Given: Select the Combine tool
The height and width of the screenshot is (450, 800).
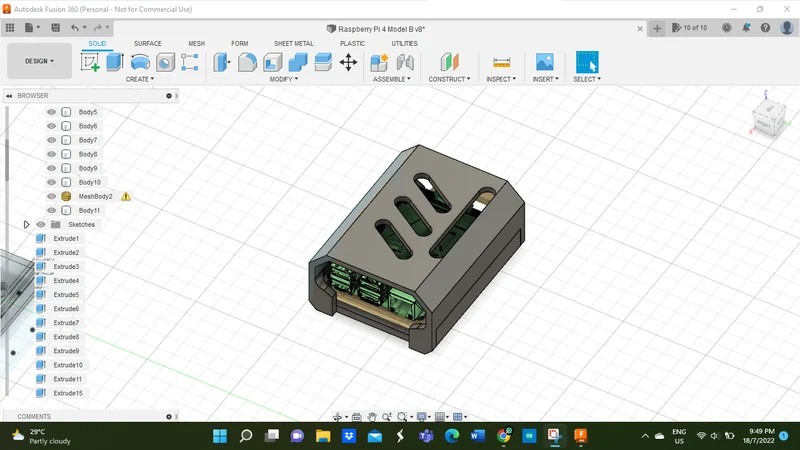Looking at the screenshot, I should pos(298,62).
